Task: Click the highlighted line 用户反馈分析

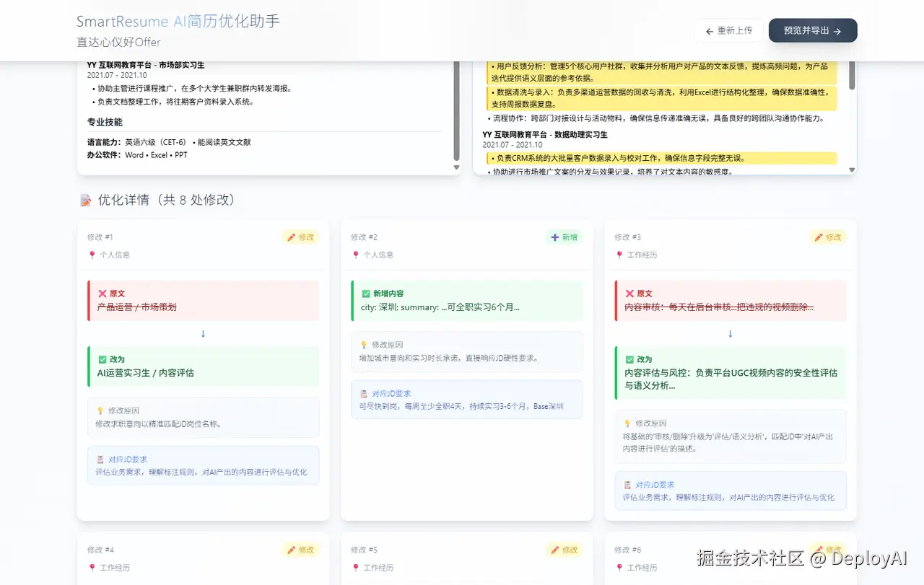Action: 662,72
